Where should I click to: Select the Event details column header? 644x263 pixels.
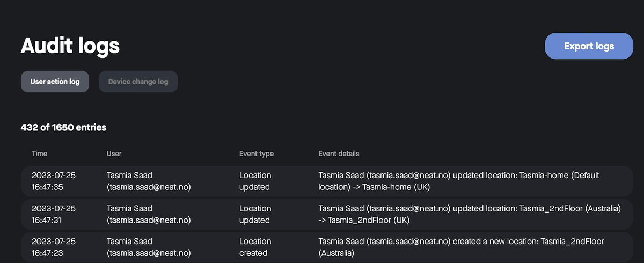(x=339, y=154)
